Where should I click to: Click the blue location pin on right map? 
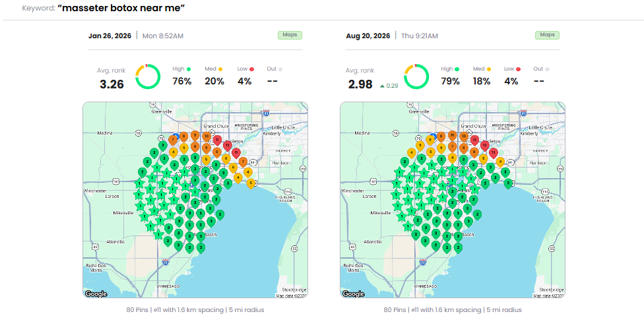pyautogui.click(x=432, y=135)
